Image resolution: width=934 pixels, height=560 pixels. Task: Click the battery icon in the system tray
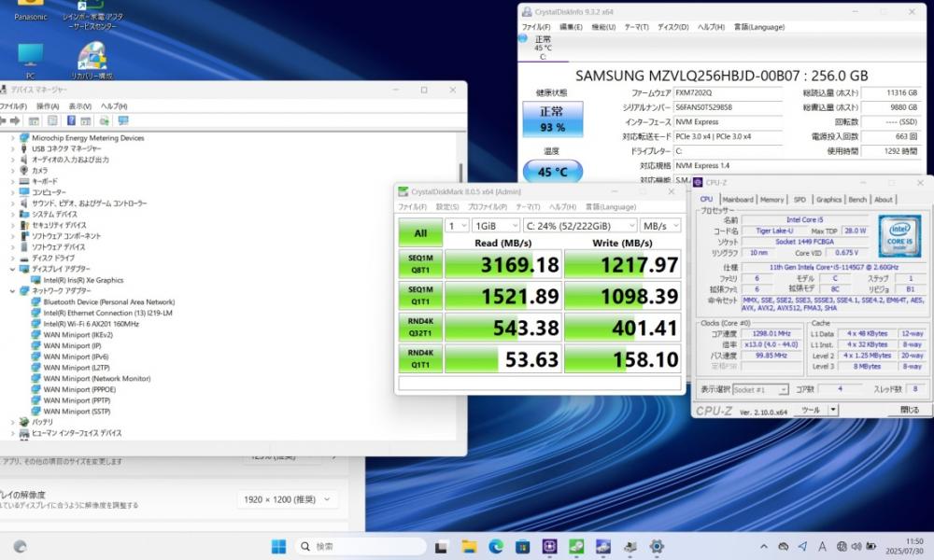pyautogui.click(x=870, y=546)
